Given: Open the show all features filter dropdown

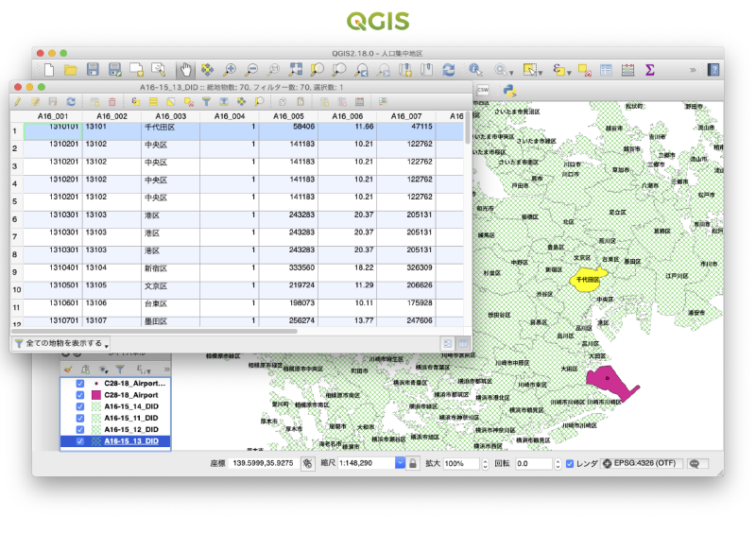Looking at the screenshot, I should point(60,343).
